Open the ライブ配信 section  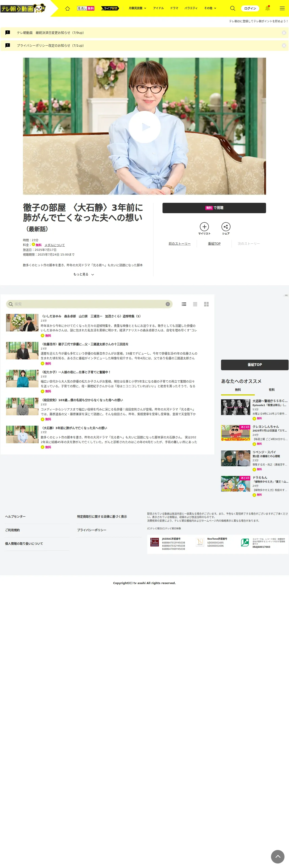[x=110, y=8]
